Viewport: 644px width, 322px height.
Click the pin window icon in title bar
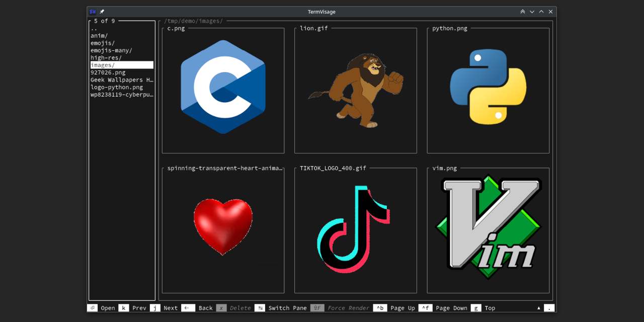[x=102, y=12]
